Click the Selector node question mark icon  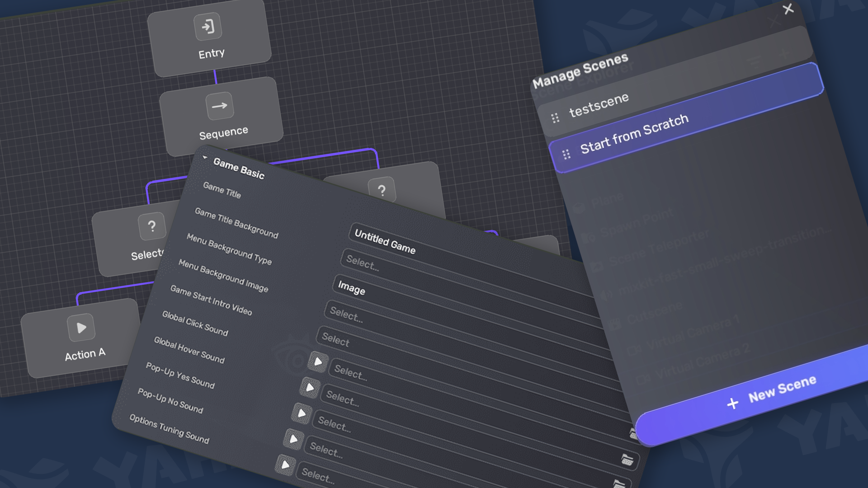pos(152,226)
